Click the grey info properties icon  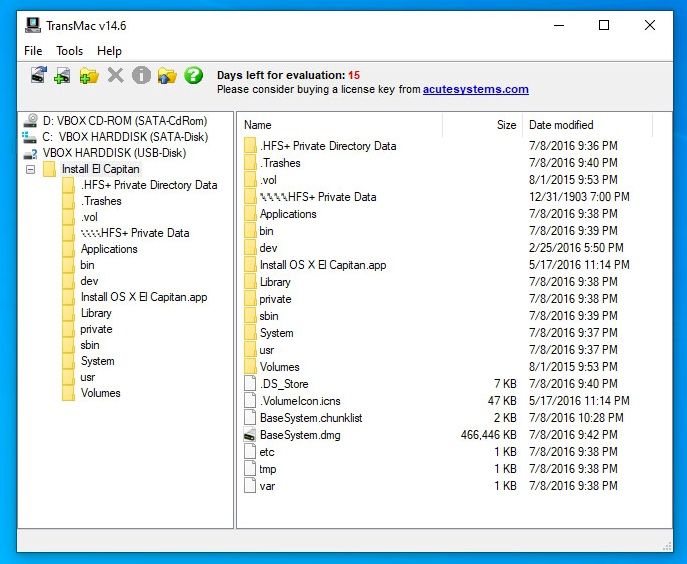[x=142, y=75]
